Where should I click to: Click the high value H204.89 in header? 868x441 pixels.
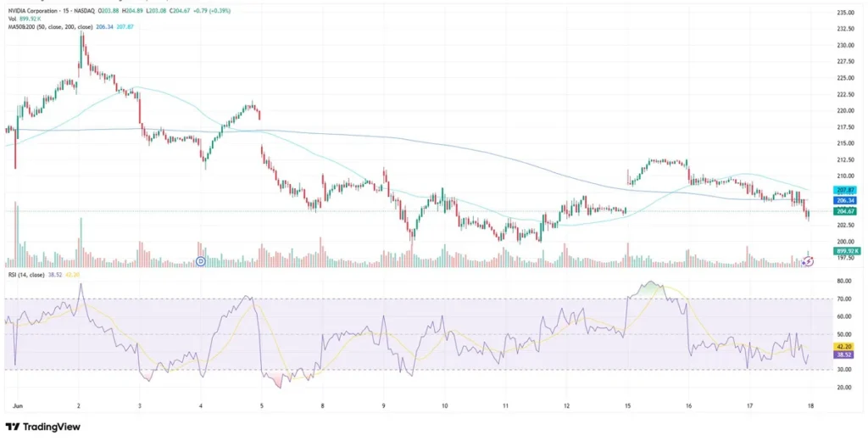[132, 11]
